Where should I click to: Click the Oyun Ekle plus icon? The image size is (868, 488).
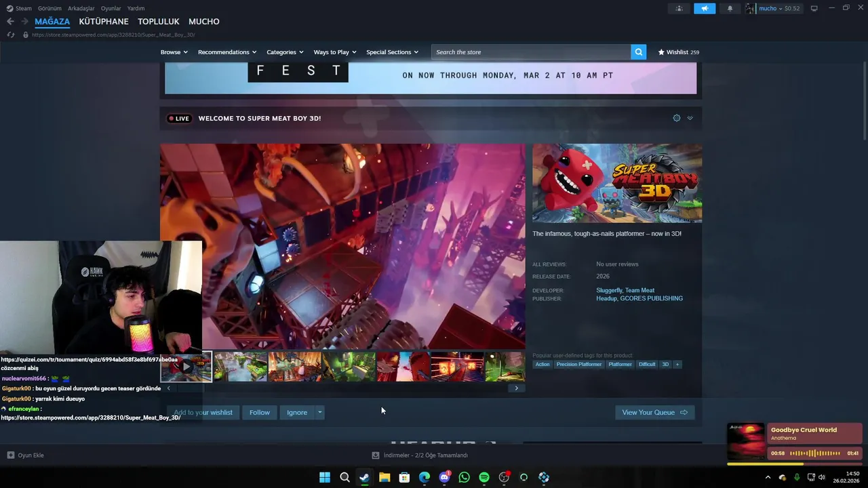10,455
